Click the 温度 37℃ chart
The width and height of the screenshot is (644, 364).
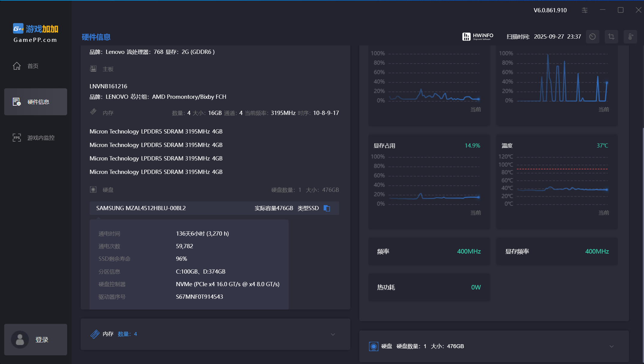pyautogui.click(x=557, y=182)
